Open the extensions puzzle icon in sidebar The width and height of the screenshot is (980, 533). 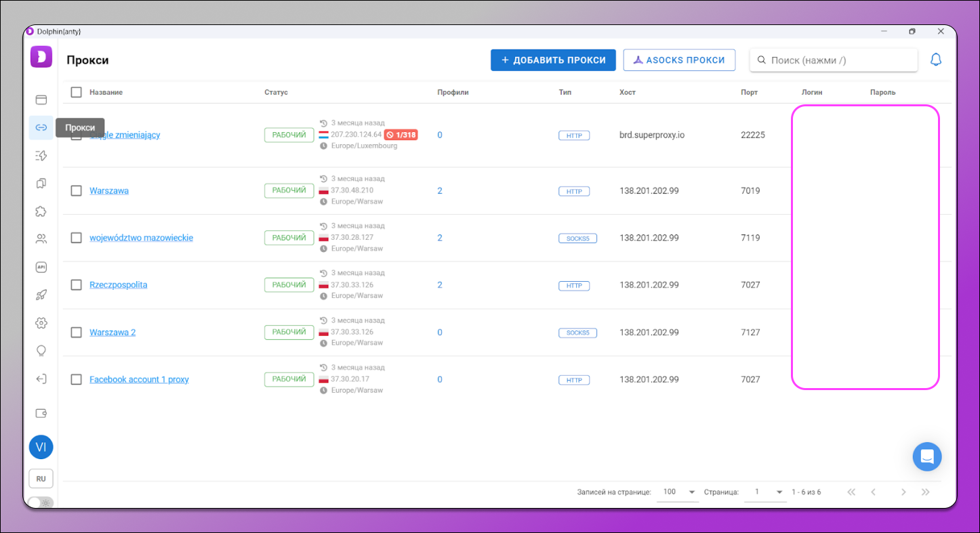[41, 211]
